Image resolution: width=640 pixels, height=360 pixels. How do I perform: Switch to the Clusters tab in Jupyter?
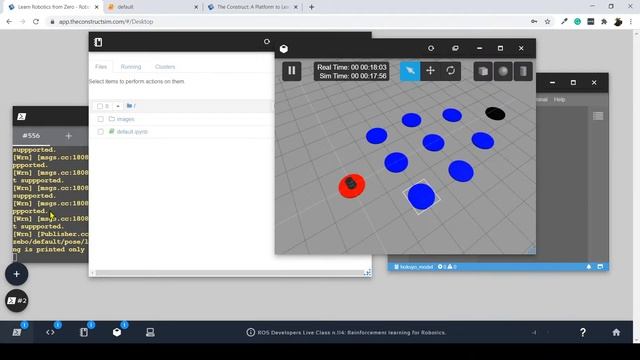click(x=165, y=67)
